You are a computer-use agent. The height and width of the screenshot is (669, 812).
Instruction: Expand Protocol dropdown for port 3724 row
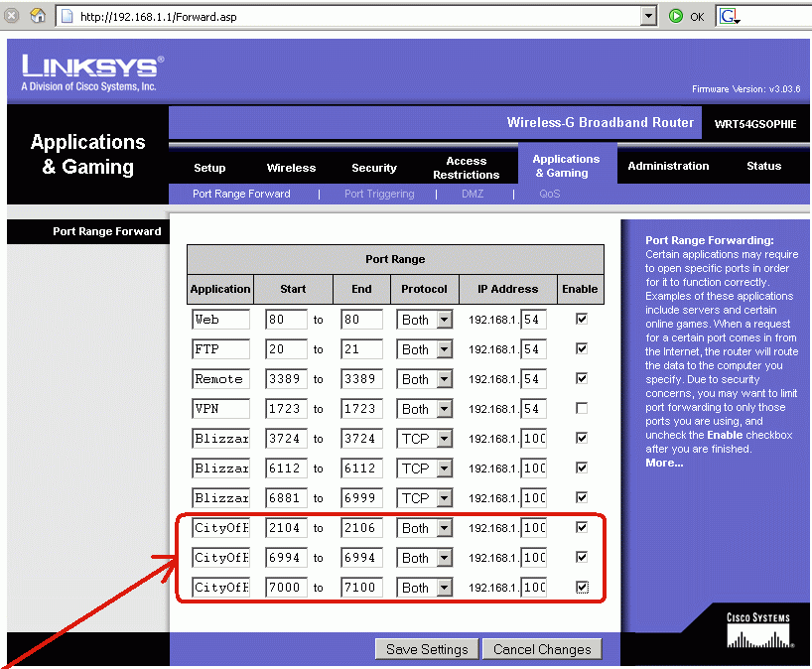point(443,439)
